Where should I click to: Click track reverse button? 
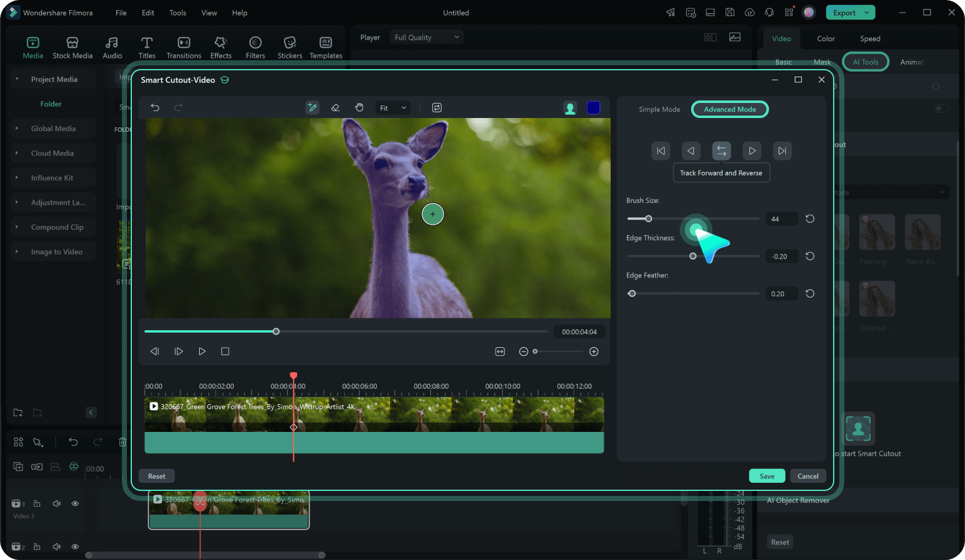691,151
